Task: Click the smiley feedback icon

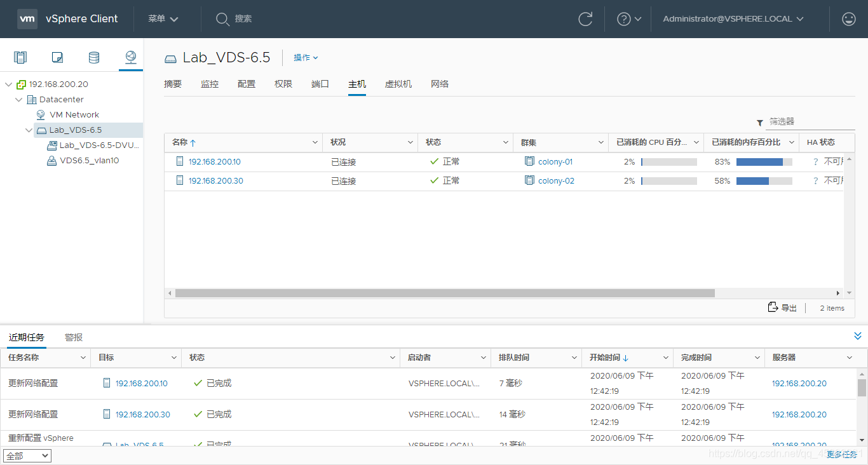Action: tap(848, 19)
